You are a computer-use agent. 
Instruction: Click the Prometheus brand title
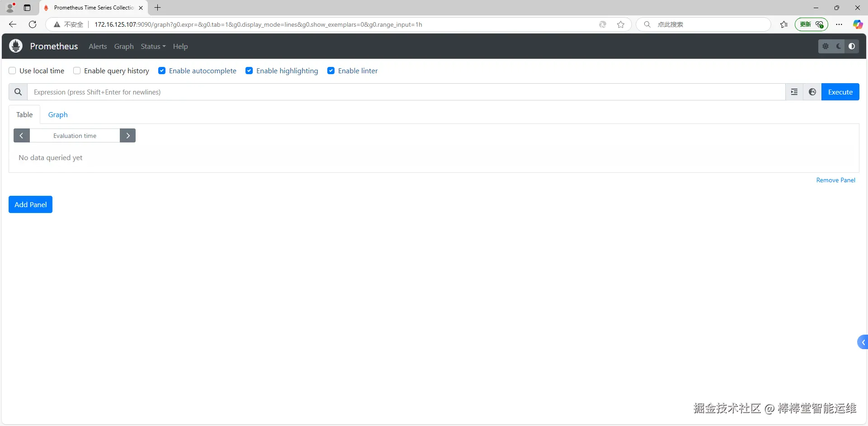54,46
